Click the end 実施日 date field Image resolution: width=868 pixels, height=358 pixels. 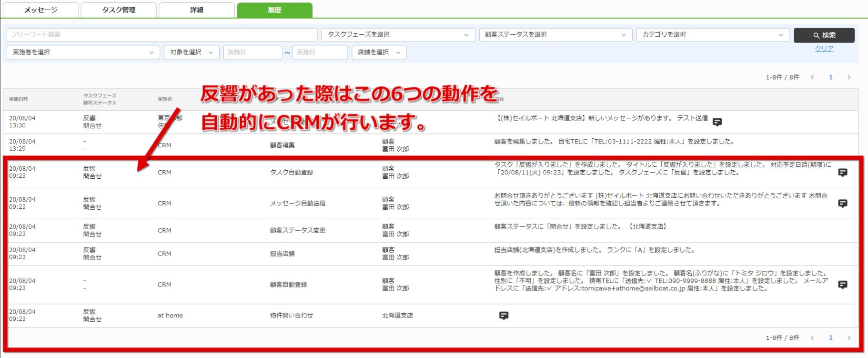[x=320, y=52]
